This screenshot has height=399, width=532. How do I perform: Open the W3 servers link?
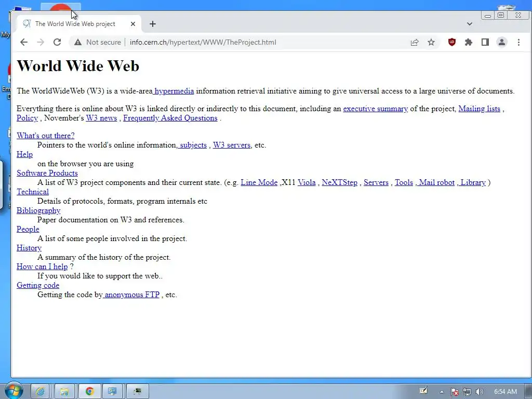(232, 145)
